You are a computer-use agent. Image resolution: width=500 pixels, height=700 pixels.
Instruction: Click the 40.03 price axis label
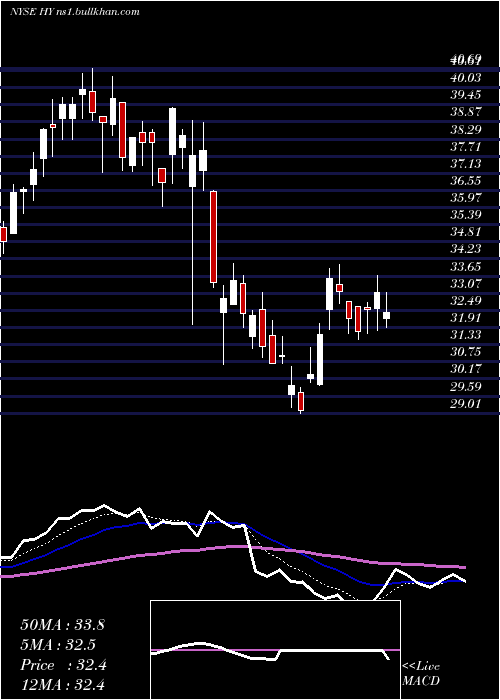(x=466, y=78)
